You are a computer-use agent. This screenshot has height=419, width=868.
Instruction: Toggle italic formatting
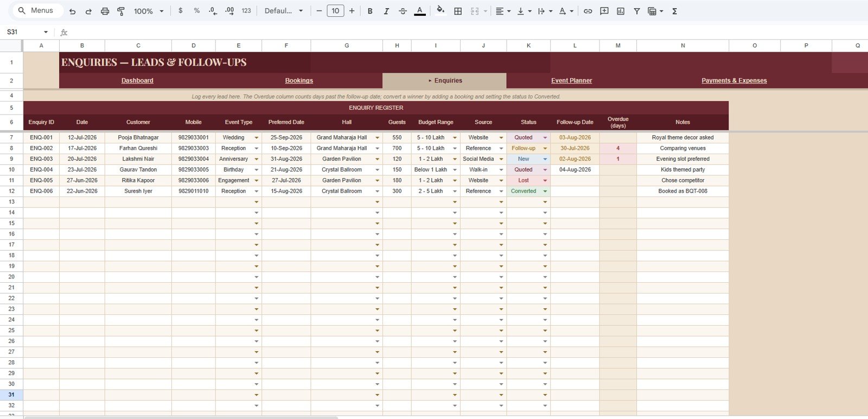(x=386, y=11)
